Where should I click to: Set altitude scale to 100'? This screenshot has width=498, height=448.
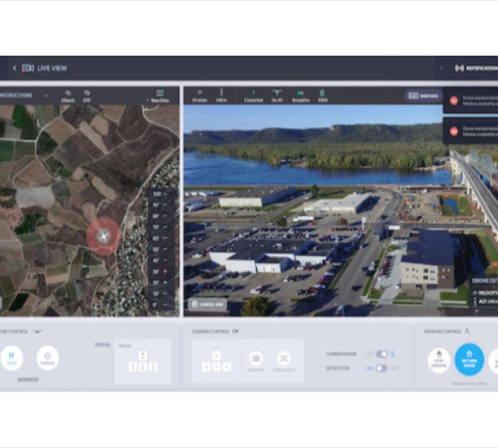(x=160, y=194)
